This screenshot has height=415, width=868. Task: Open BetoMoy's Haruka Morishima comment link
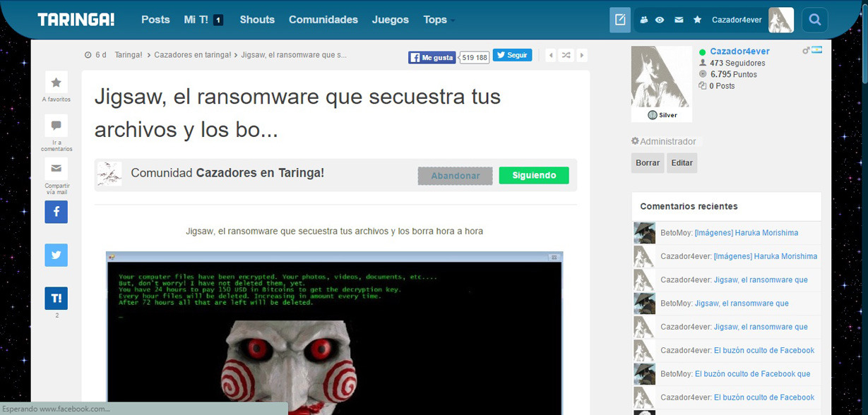(747, 233)
